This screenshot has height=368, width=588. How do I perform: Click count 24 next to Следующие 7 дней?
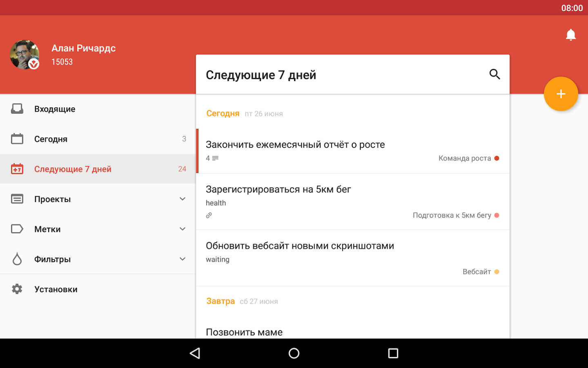click(x=182, y=169)
